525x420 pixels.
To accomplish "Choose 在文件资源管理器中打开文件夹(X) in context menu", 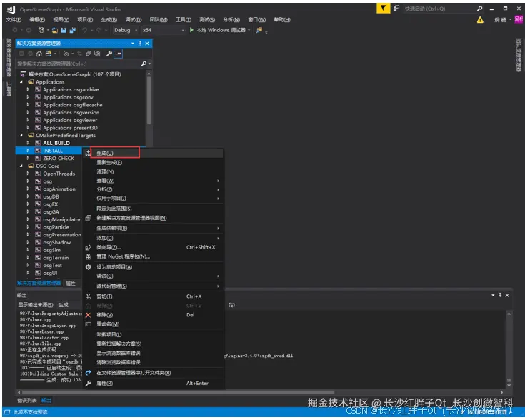I will click(153, 373).
